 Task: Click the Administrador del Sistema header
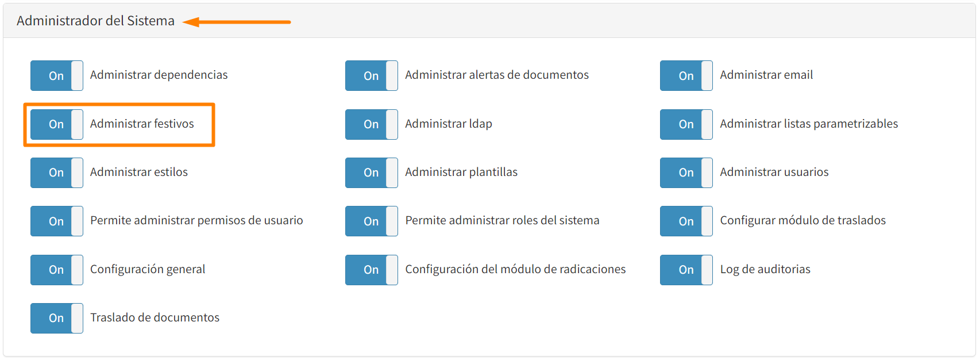pyautogui.click(x=95, y=21)
